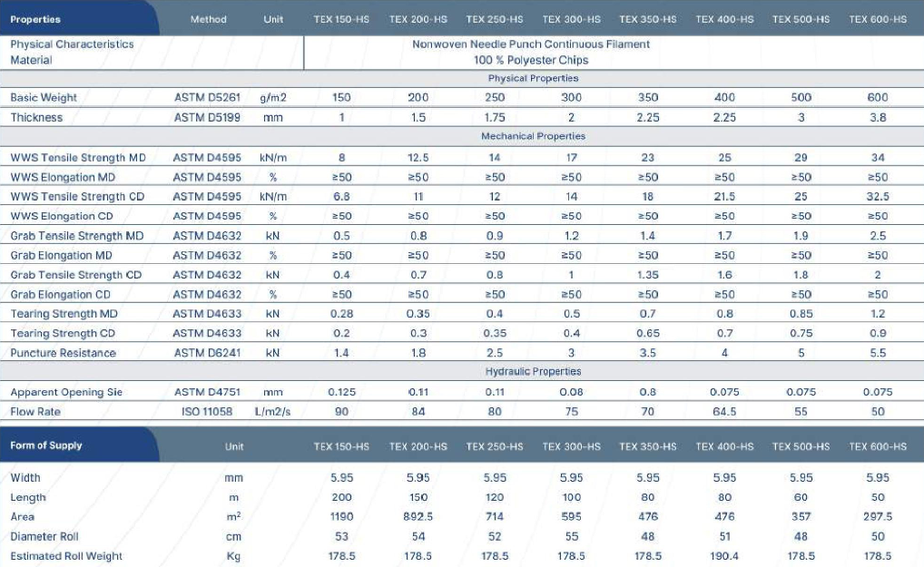Select the Form of Supply header tab
924x567 pixels.
[45, 445]
